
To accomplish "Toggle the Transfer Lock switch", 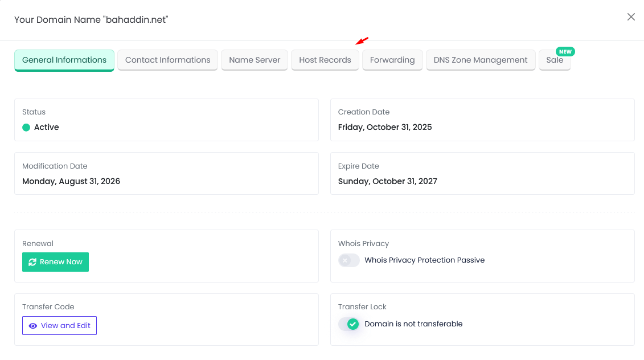I will (x=348, y=324).
